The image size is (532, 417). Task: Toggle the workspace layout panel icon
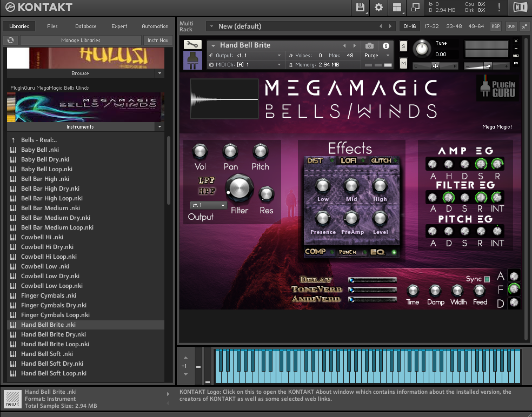(397, 8)
